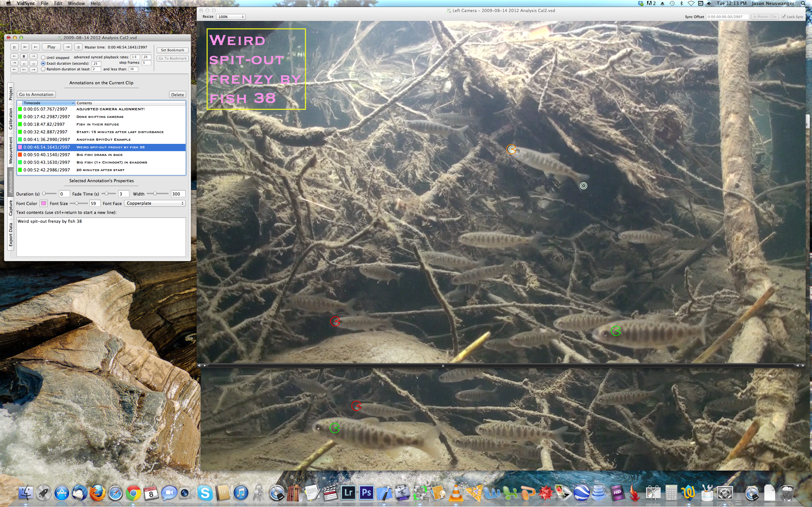812x507 pixels.
Task: Open the Font Face Copperplate dropdown
Action: tap(155, 203)
